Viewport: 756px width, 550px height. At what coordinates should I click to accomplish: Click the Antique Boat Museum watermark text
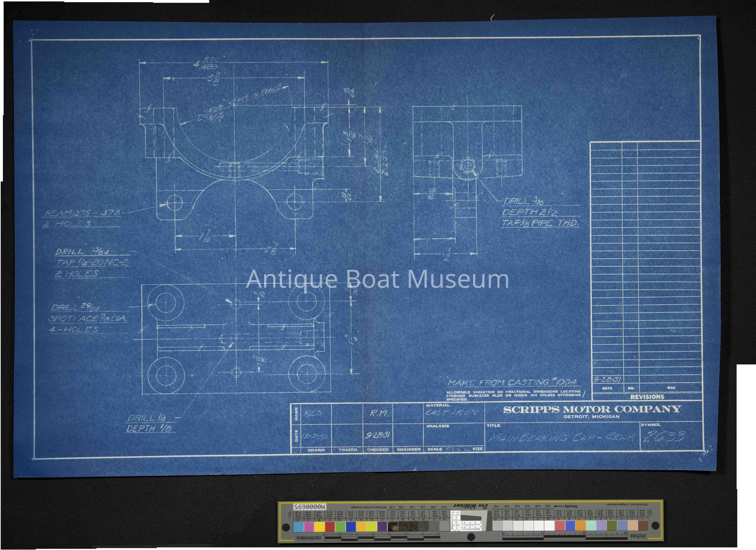pyautogui.click(x=377, y=279)
